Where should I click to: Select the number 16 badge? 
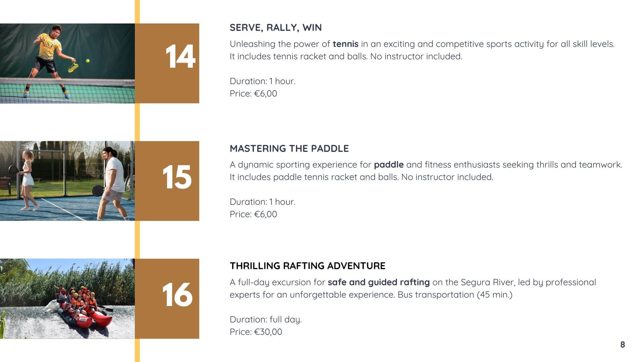click(167, 299)
